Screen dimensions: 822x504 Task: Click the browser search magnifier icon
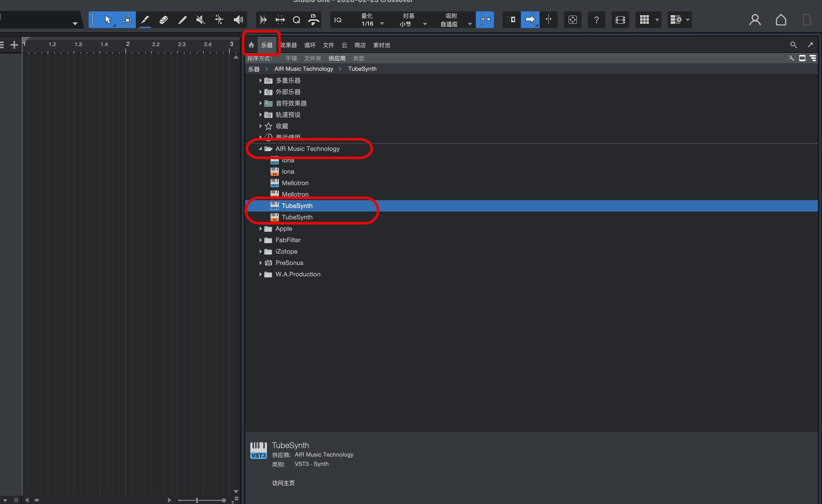[793, 45]
